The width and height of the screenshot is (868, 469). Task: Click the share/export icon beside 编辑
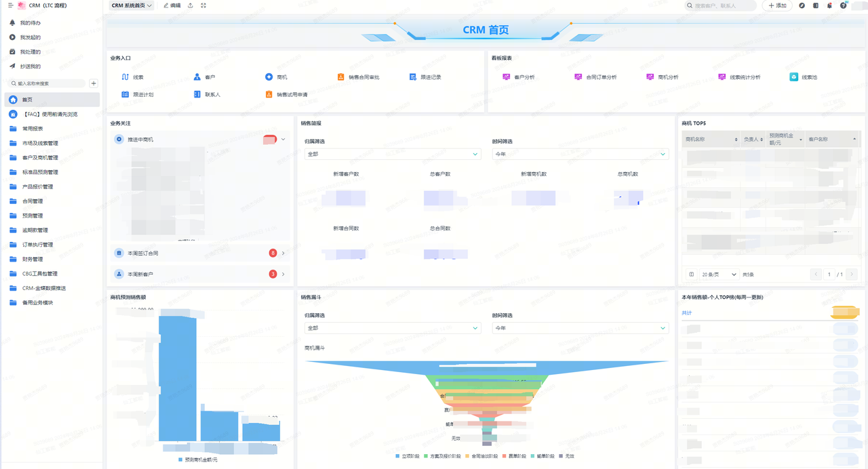(190, 5)
